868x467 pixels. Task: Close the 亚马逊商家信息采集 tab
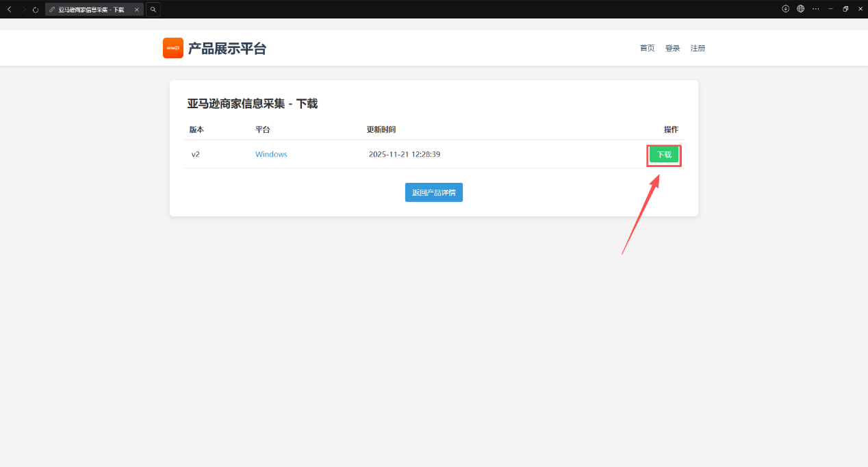pos(137,10)
